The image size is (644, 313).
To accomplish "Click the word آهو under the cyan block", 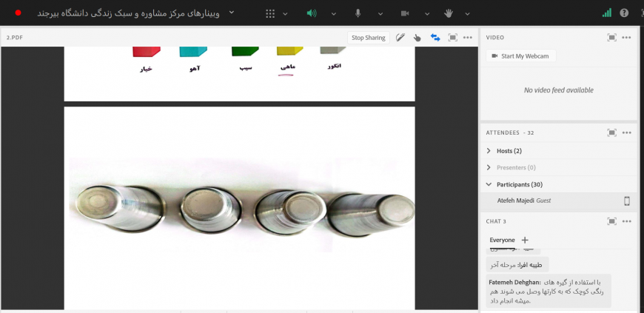I will [195, 69].
